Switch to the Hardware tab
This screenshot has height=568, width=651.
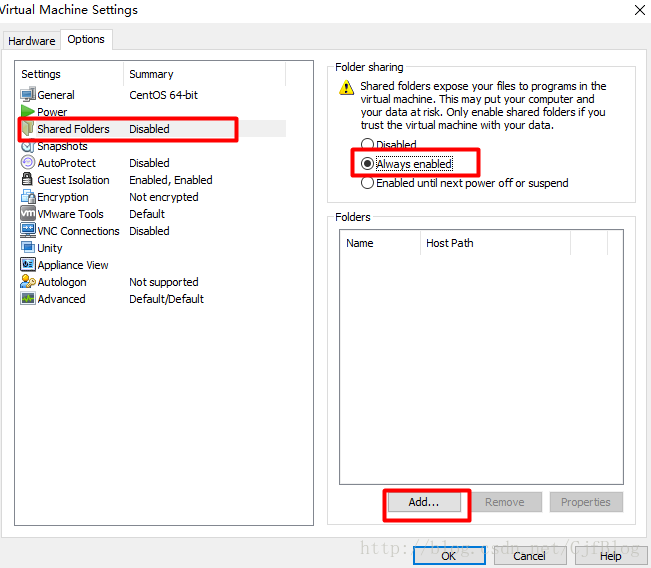pyautogui.click(x=32, y=41)
